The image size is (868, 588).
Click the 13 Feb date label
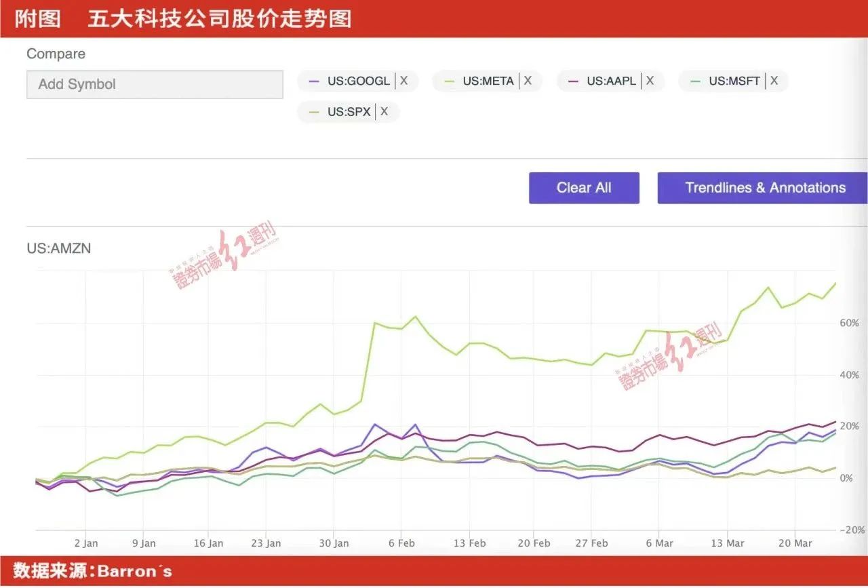pos(470,543)
